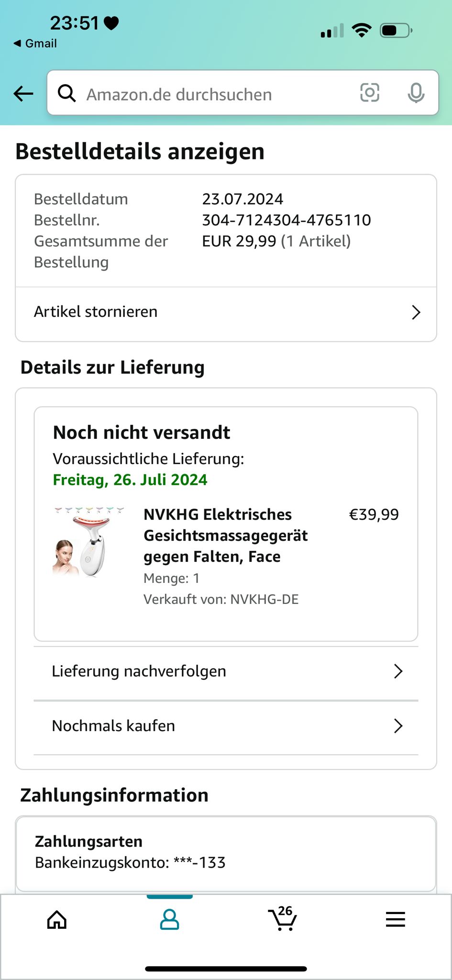Open camera search lens icon
The height and width of the screenshot is (980, 452).
point(369,93)
